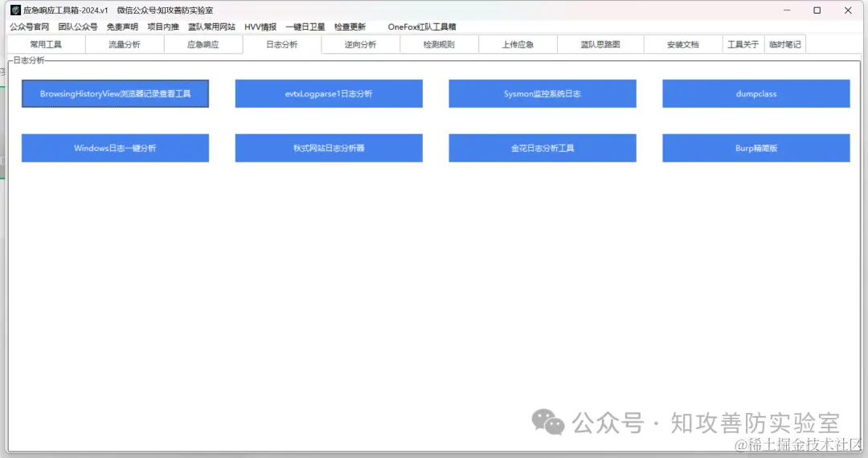Run Windows日志一键分析
The image size is (868, 458).
(x=115, y=148)
